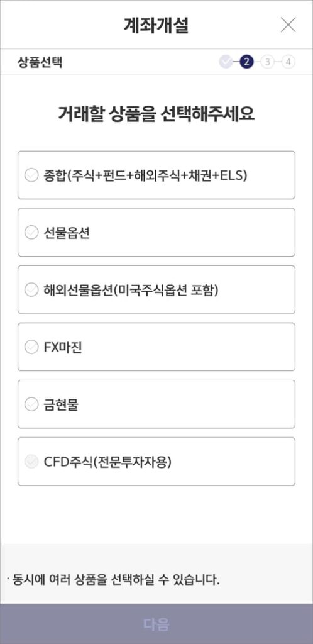
Task: Choose the 종합(주식+펀드+해외주식+채권+ELS) label text
Action: click(x=145, y=175)
